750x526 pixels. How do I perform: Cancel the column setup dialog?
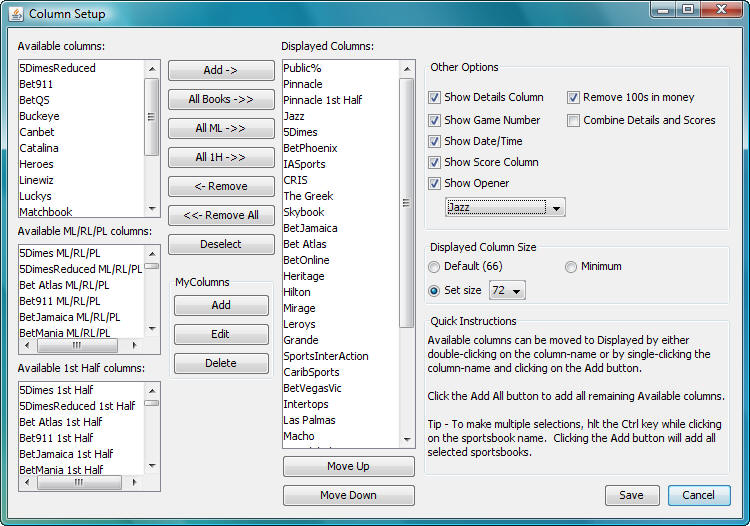point(699,495)
